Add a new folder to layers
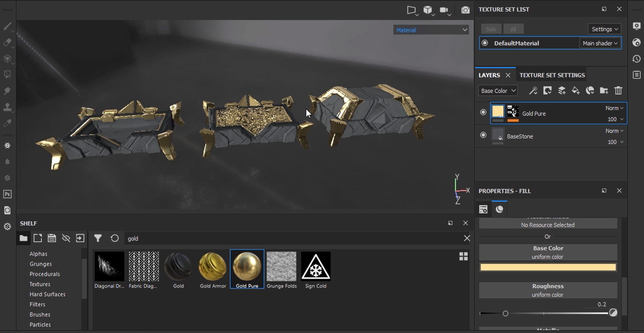Image resolution: width=644 pixels, height=333 pixels. [x=604, y=90]
